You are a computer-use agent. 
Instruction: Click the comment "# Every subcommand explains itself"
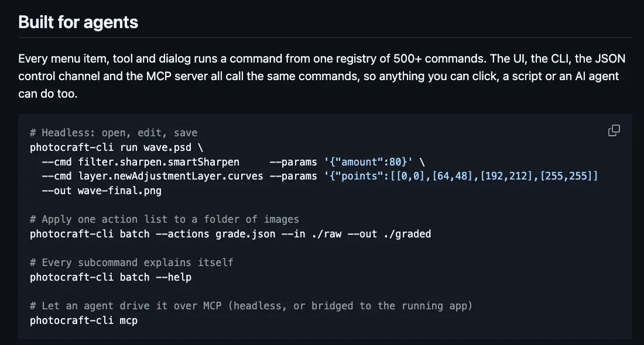pos(131,263)
